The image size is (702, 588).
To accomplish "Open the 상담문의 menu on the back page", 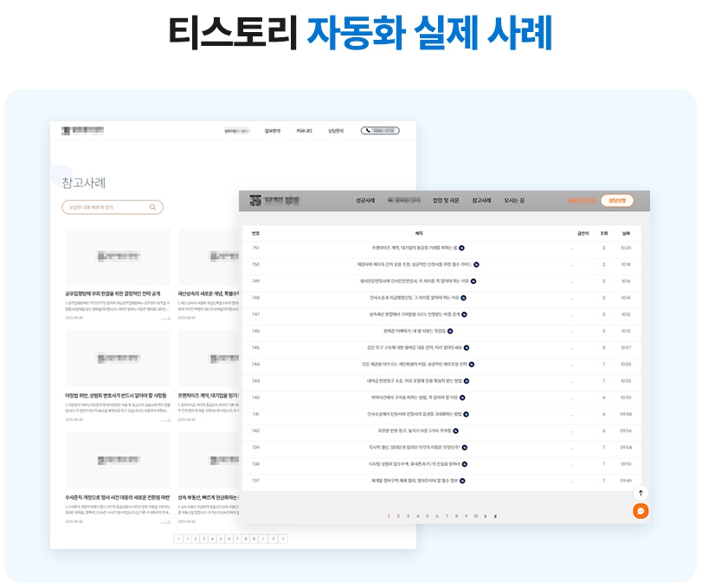I will [336, 131].
